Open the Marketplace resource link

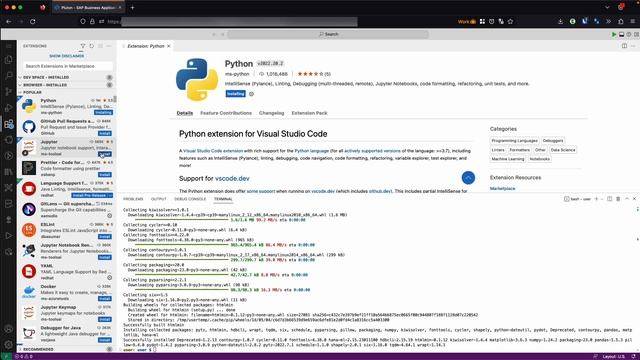(502, 189)
